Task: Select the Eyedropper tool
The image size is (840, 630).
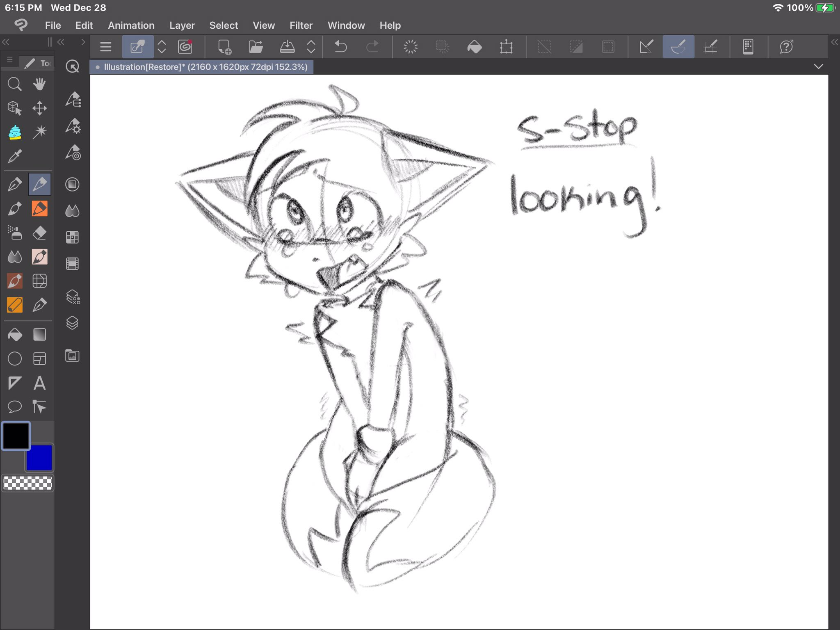Action: (x=15, y=156)
